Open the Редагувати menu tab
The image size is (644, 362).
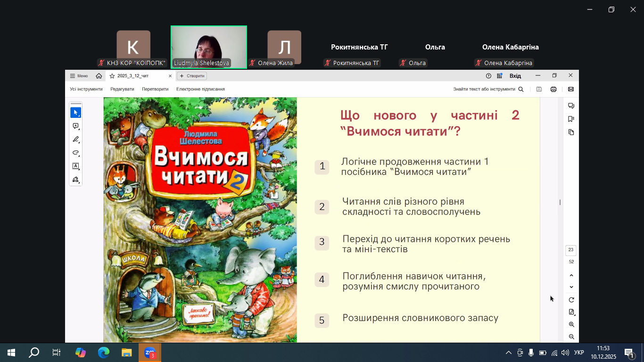122,89
